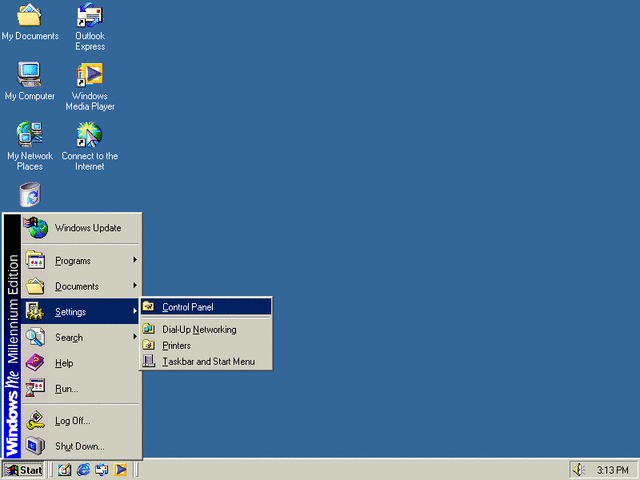This screenshot has height=480, width=640.
Task: Expand the Documents submenu arrow
Action: [x=135, y=285]
